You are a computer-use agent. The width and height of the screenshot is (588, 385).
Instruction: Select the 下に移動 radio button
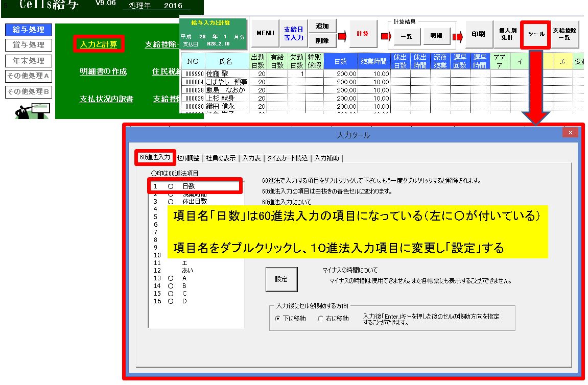[278, 319]
